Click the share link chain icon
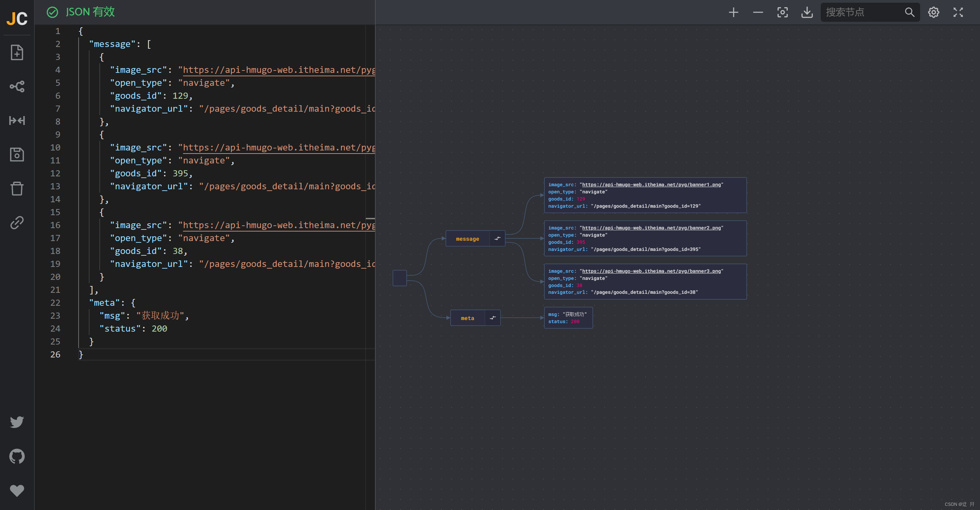Image resolution: width=980 pixels, height=510 pixels. pyautogui.click(x=17, y=223)
